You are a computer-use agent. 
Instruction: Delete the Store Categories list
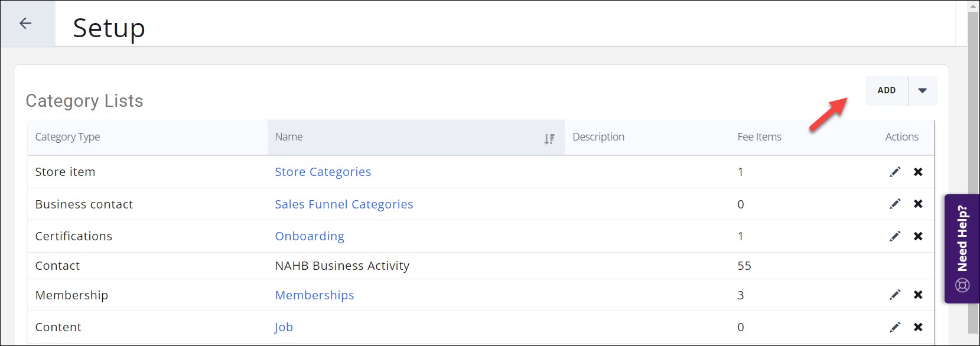click(918, 172)
